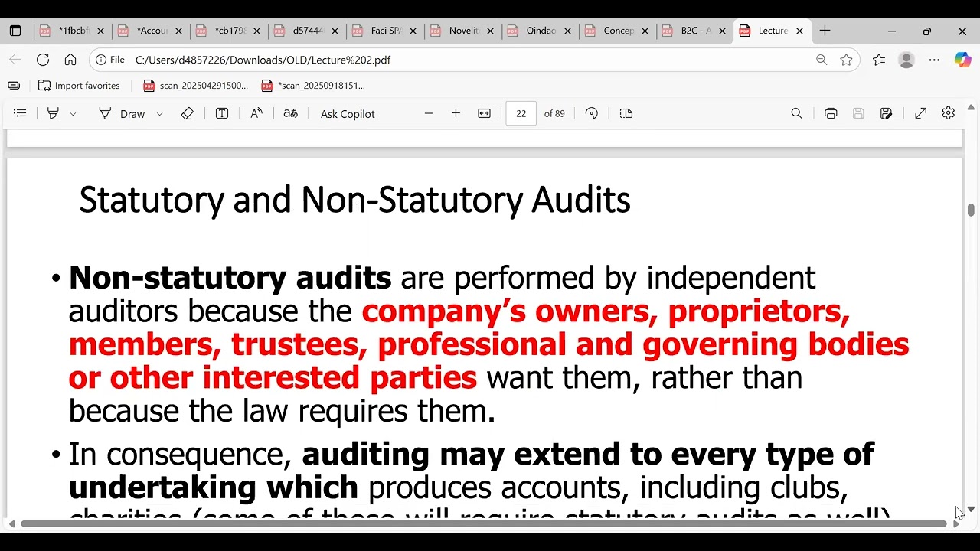Toggle the favorites bar workspace icon
The height and width of the screenshot is (551, 980).
[14, 86]
